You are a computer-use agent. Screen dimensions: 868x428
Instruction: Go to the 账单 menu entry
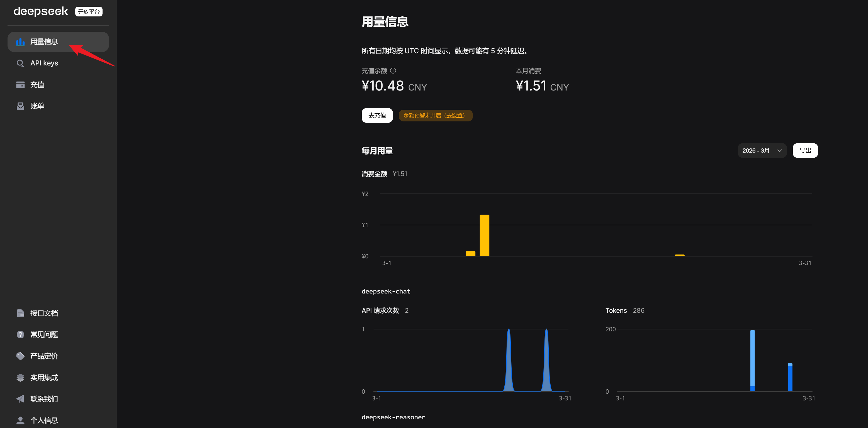pyautogui.click(x=37, y=106)
